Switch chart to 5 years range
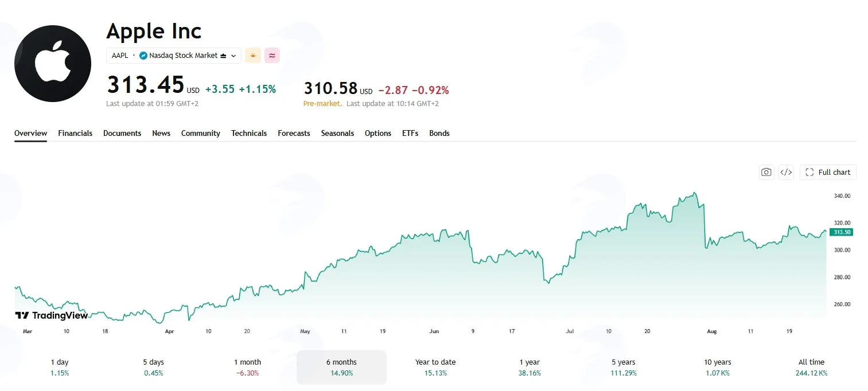Image resolution: width=868 pixels, height=391 pixels. tap(624, 367)
